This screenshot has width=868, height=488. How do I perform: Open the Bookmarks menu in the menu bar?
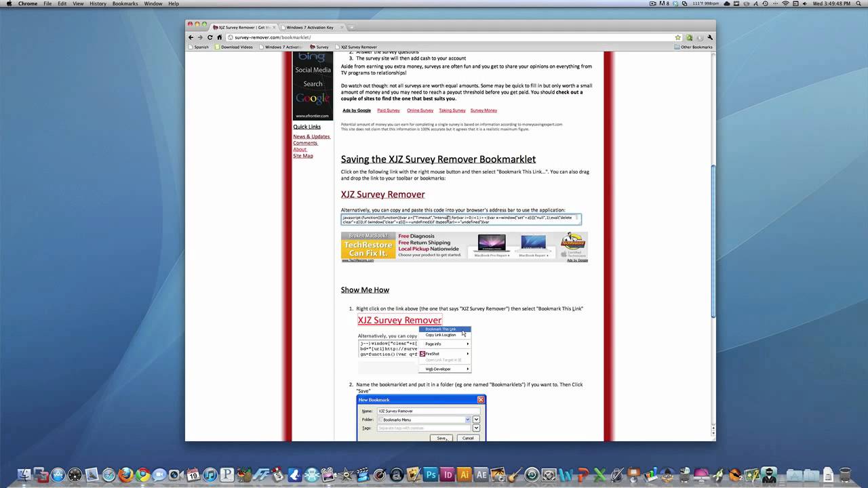tap(125, 3)
